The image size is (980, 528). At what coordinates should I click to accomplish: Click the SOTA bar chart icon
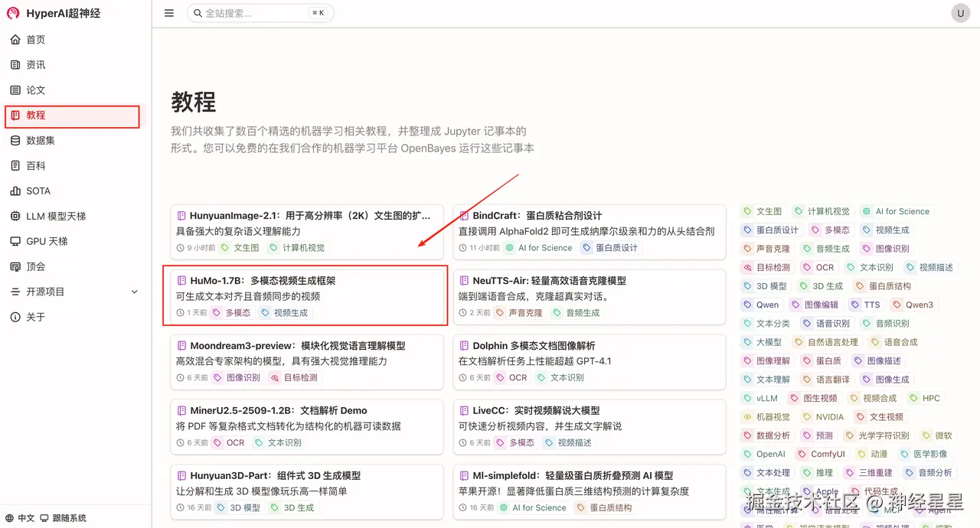point(15,191)
